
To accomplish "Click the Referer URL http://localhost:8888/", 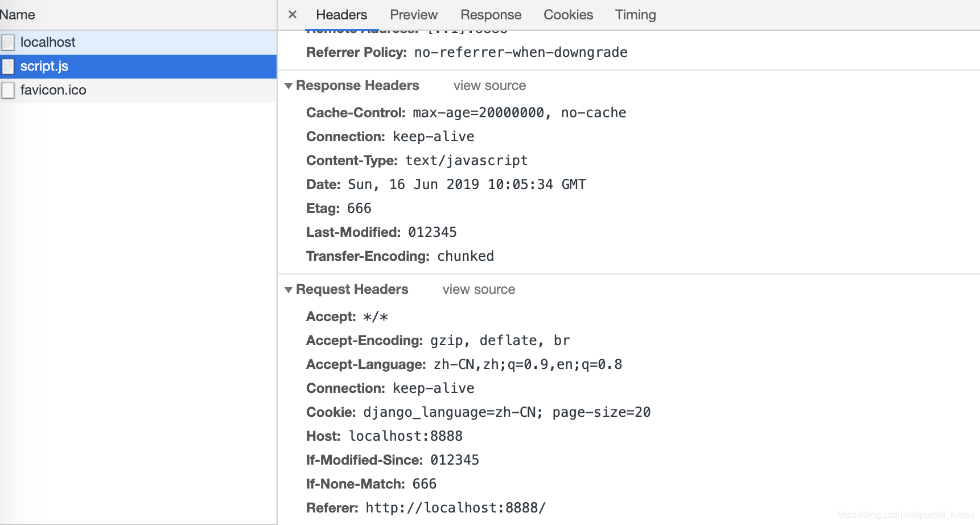I will click(x=455, y=507).
